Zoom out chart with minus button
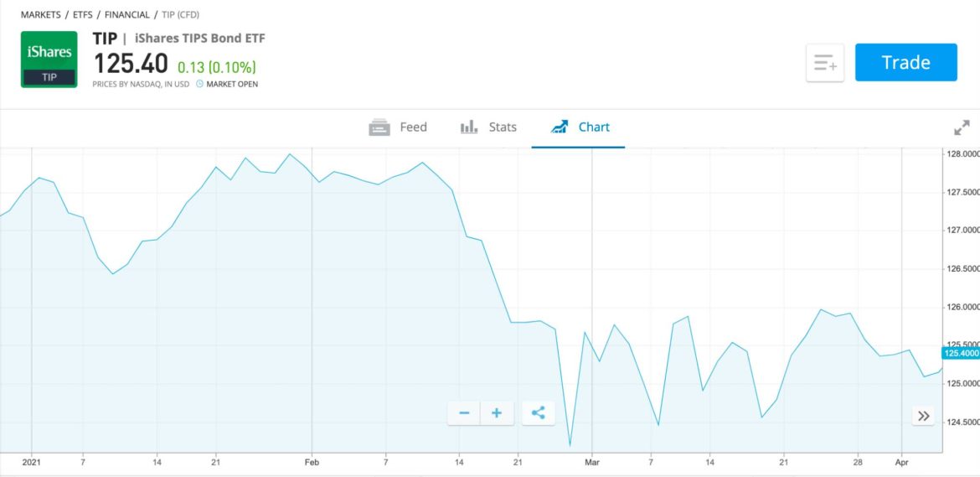Image resolution: width=980 pixels, height=477 pixels. coord(464,412)
